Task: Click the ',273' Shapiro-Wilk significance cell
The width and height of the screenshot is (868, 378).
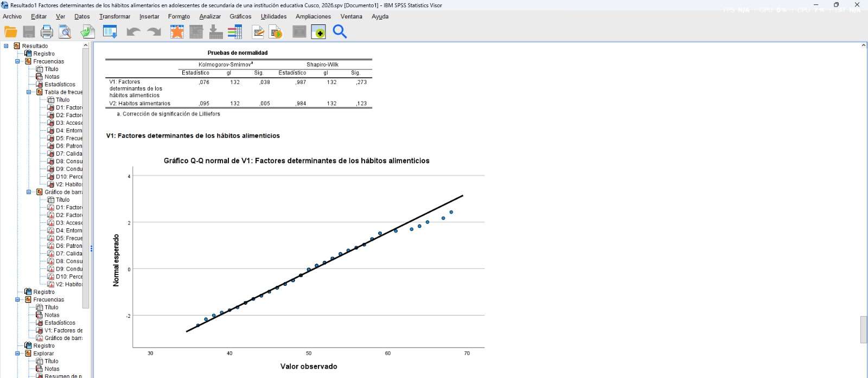Action: click(x=361, y=82)
